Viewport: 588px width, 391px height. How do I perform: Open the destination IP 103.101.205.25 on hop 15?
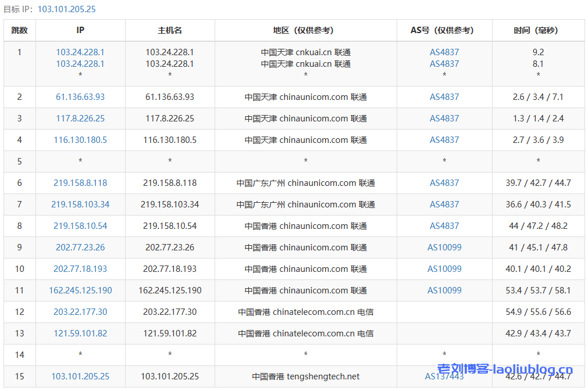80,376
